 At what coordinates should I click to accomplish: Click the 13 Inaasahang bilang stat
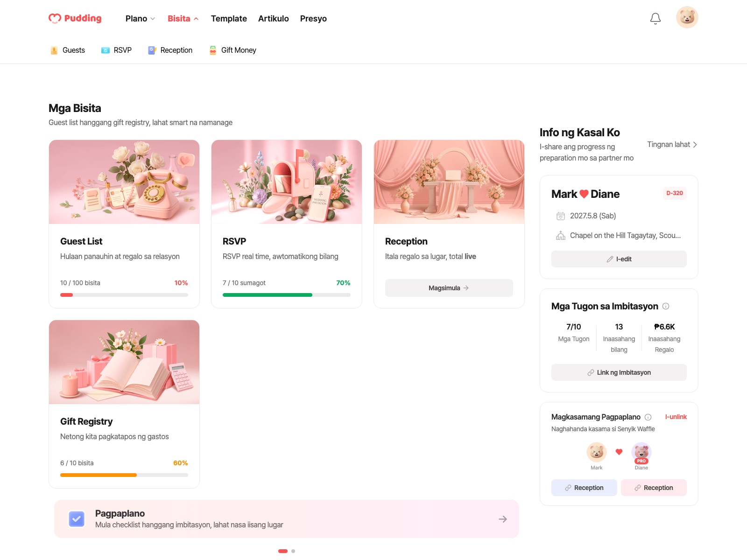click(x=619, y=338)
